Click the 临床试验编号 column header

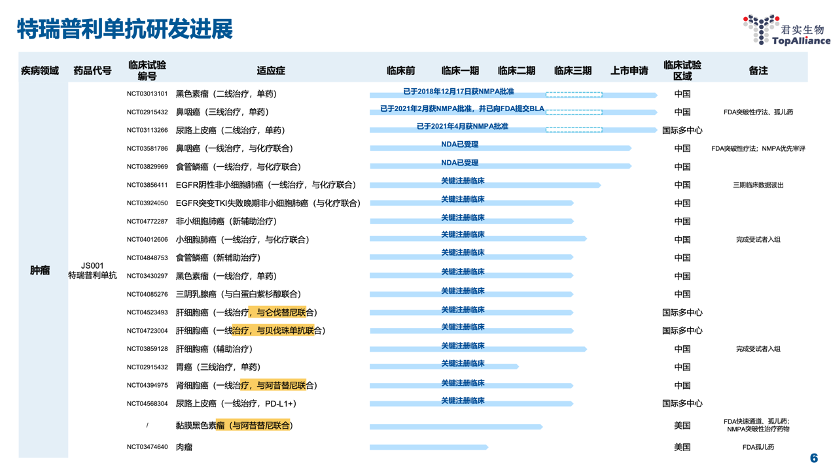[x=147, y=71]
